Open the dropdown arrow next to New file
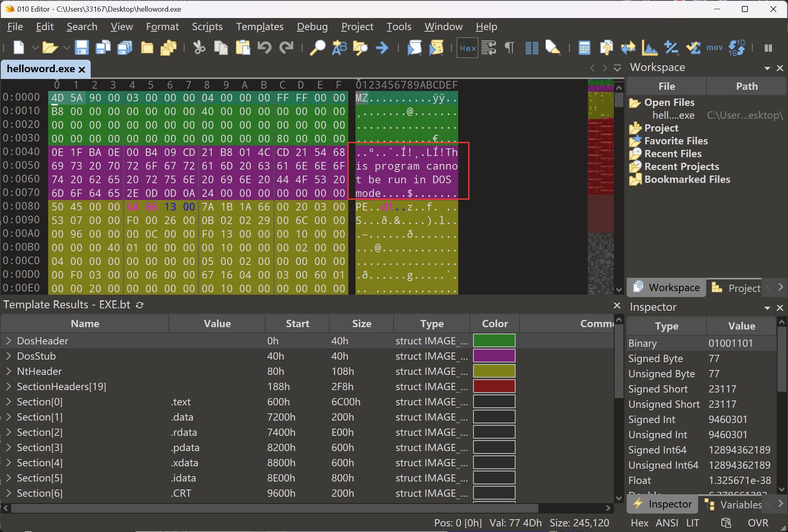The width and height of the screenshot is (788, 532). [x=35, y=48]
